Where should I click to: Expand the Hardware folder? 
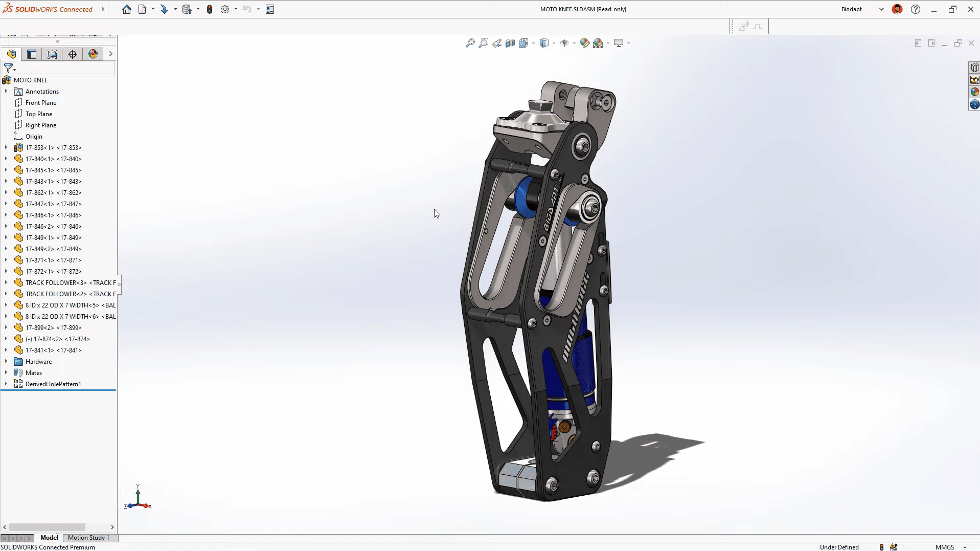(x=6, y=362)
